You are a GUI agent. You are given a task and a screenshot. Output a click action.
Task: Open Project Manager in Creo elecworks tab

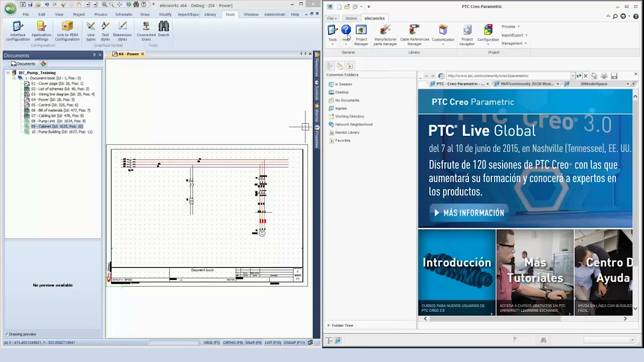361,35
